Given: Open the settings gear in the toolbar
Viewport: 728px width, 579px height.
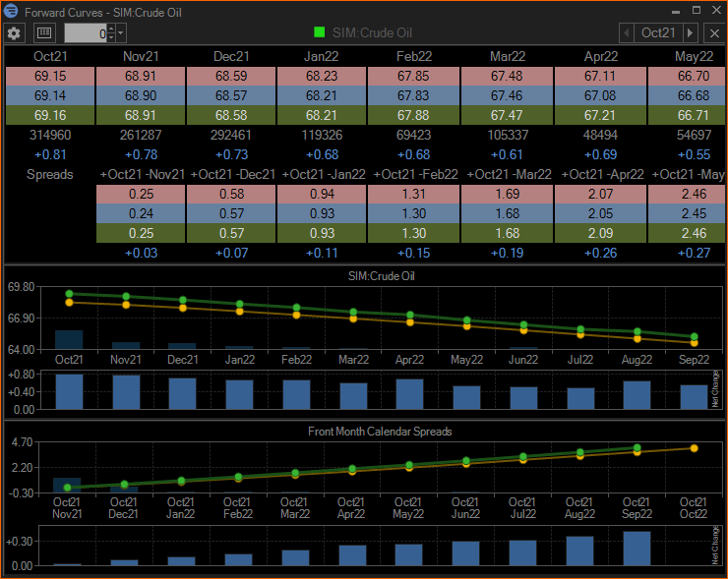Looking at the screenshot, I should click(14, 32).
